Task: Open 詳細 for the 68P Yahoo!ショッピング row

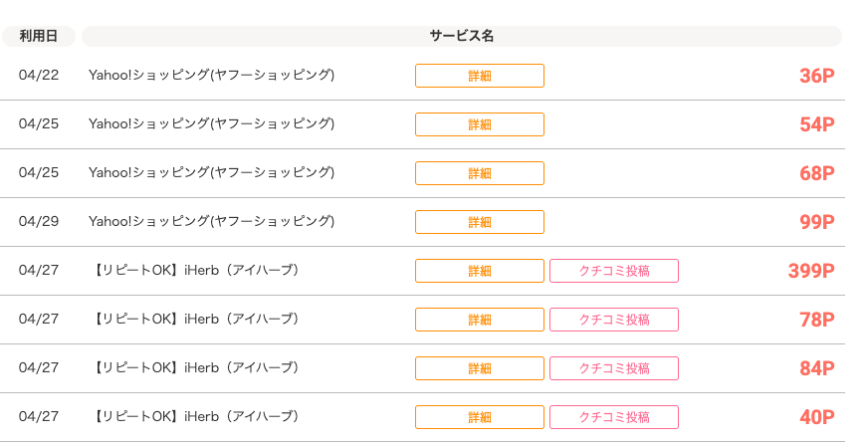Action: [x=479, y=173]
